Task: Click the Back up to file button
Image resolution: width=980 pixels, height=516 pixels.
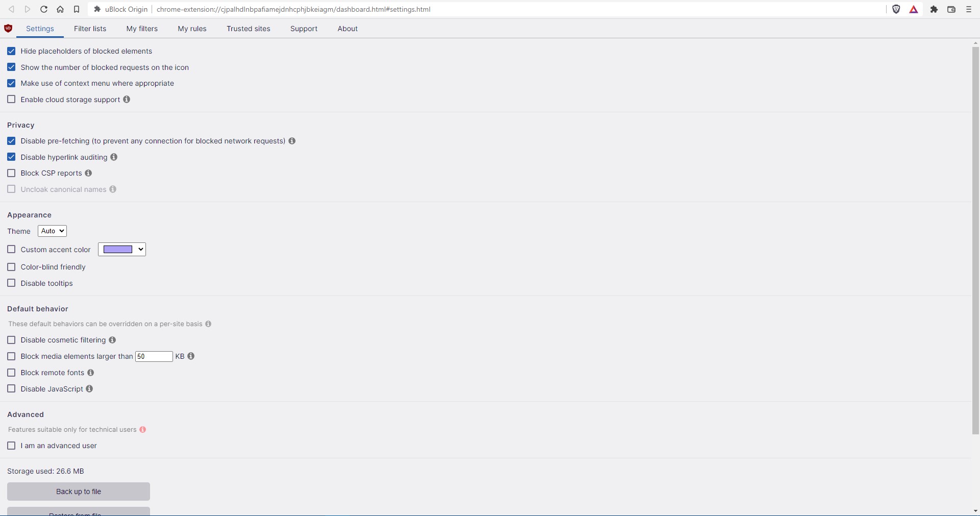Action: (x=78, y=492)
